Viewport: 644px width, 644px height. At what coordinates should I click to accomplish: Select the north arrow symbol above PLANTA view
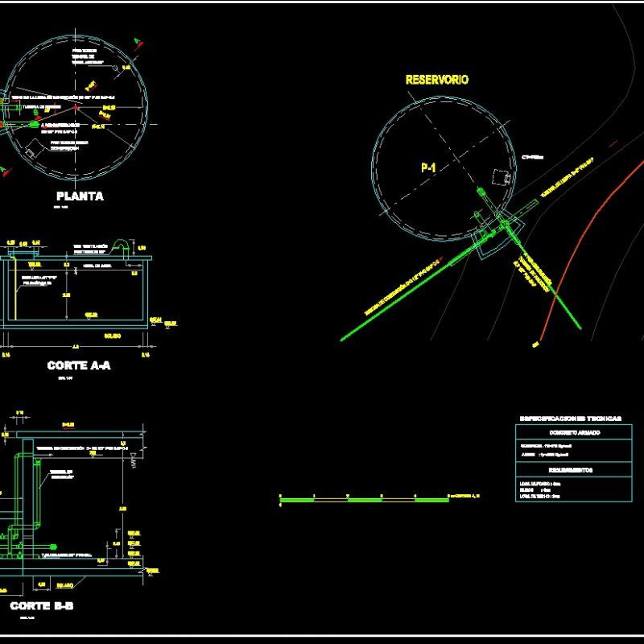[138, 43]
